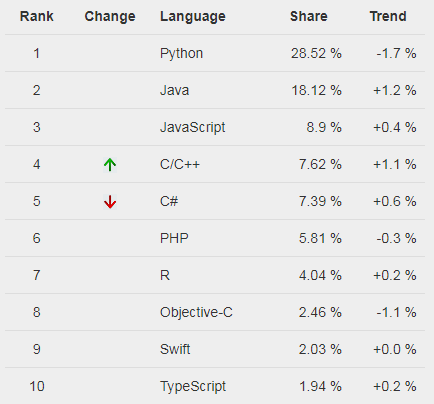The width and height of the screenshot is (434, 404).
Task: Select the Change column header
Action: coord(110,16)
